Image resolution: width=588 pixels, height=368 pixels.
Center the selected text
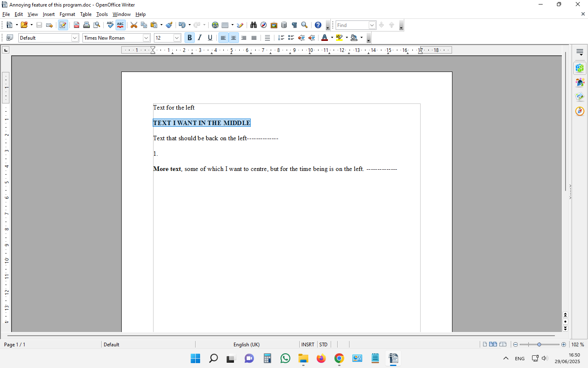click(x=234, y=38)
